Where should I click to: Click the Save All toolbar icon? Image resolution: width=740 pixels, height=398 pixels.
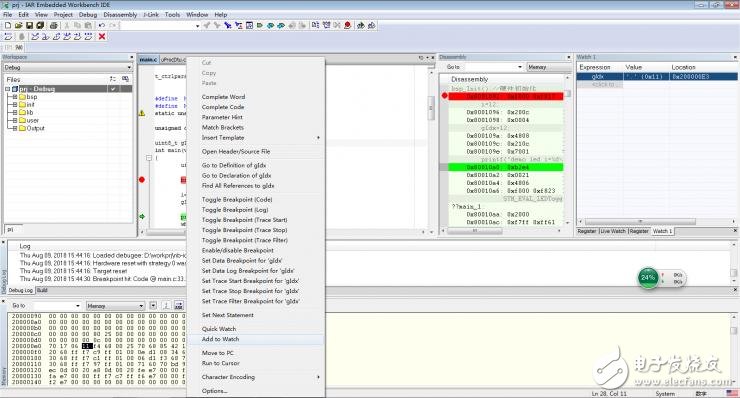coord(40,25)
